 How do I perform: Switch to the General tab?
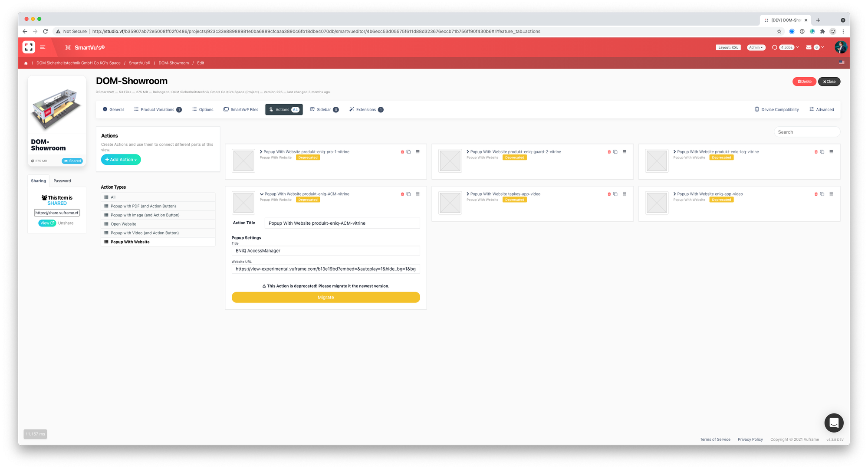click(113, 110)
